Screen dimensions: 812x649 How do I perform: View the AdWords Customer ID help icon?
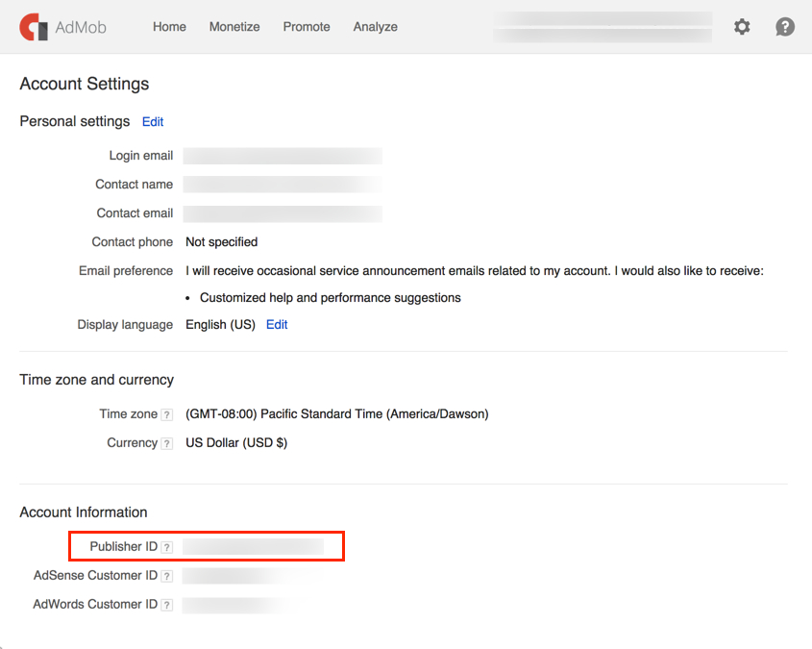pos(166,605)
